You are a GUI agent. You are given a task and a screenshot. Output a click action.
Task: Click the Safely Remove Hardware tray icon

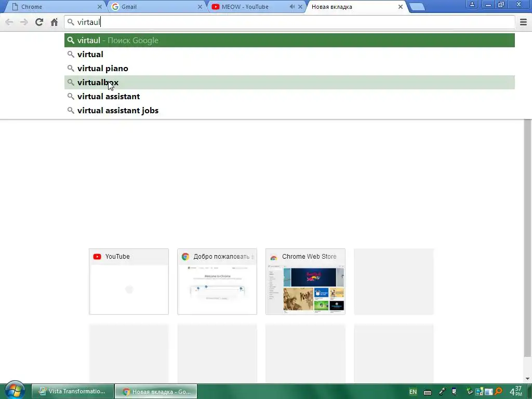tap(470, 391)
